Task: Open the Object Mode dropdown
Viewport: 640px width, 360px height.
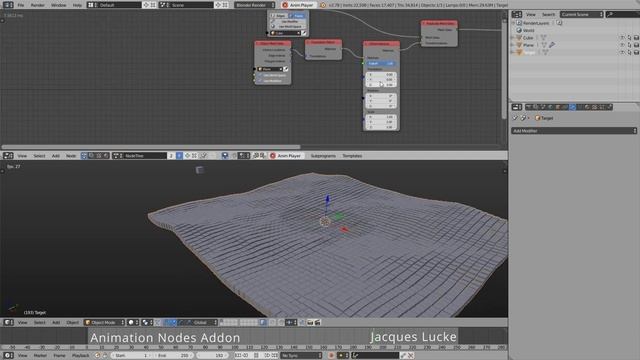Action: [104, 322]
